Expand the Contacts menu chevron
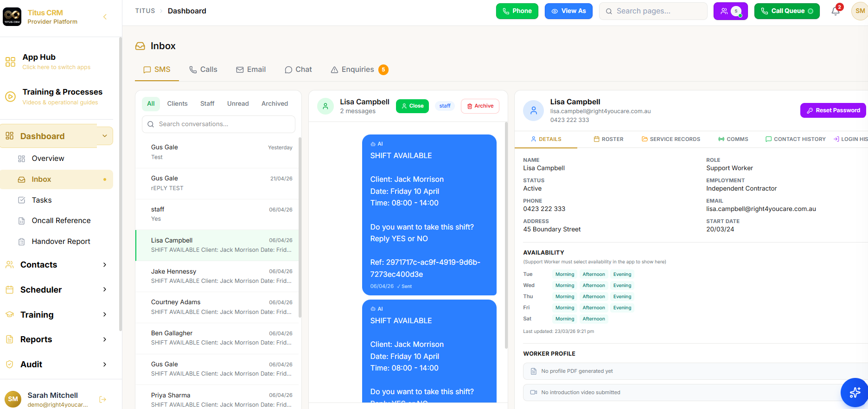868x409 pixels. (105, 265)
